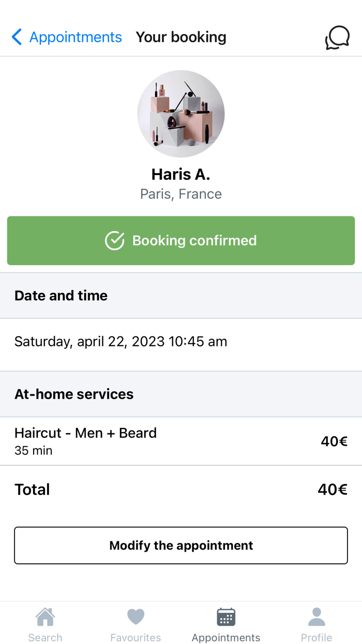Tap Haris A.'s round profile photo
The image size is (362, 644).
coord(181,114)
